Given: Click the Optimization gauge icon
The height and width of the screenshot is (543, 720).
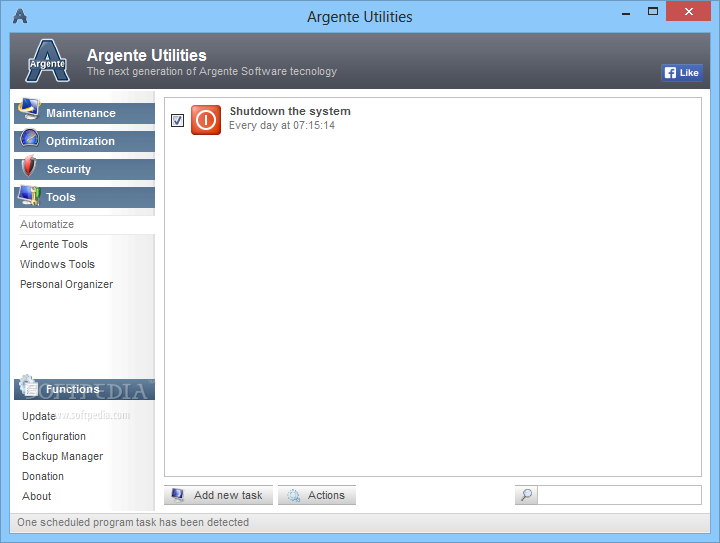Looking at the screenshot, I should [x=29, y=138].
